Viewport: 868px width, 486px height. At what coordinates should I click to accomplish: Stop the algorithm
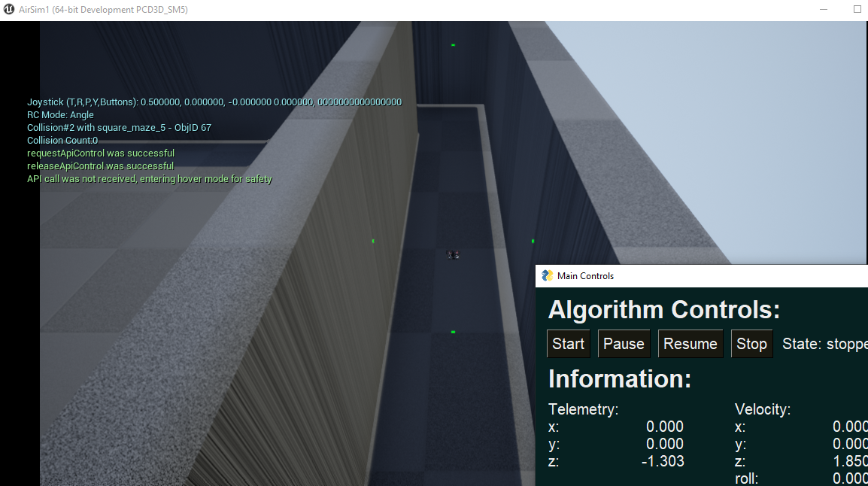point(751,343)
